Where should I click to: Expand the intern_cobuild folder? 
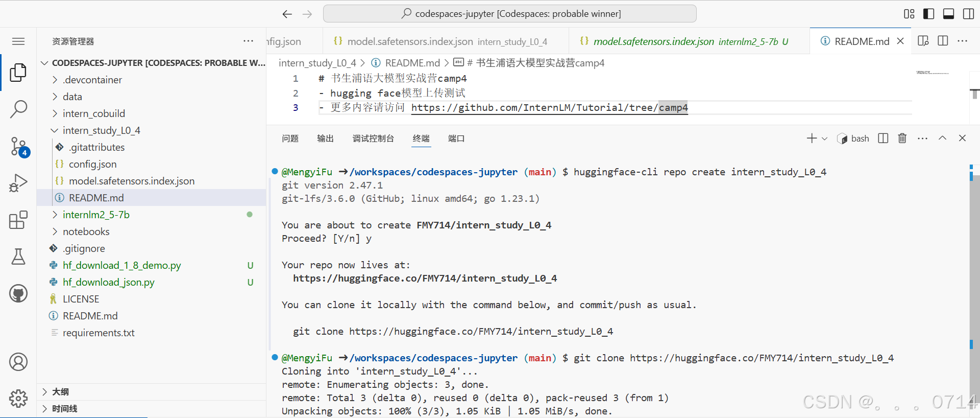152,113
